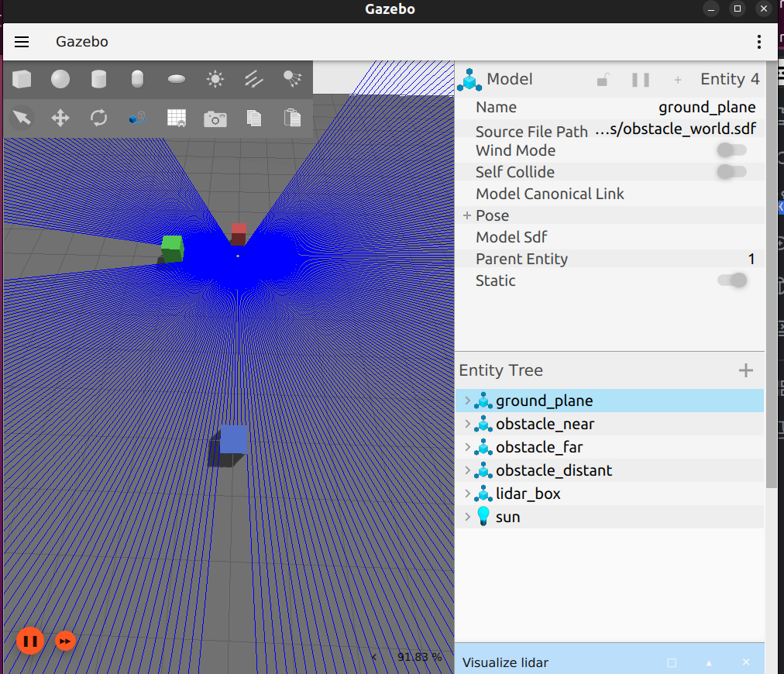The width and height of the screenshot is (784, 674).
Task: Open the snap settings tool
Action: pyautogui.click(x=137, y=118)
